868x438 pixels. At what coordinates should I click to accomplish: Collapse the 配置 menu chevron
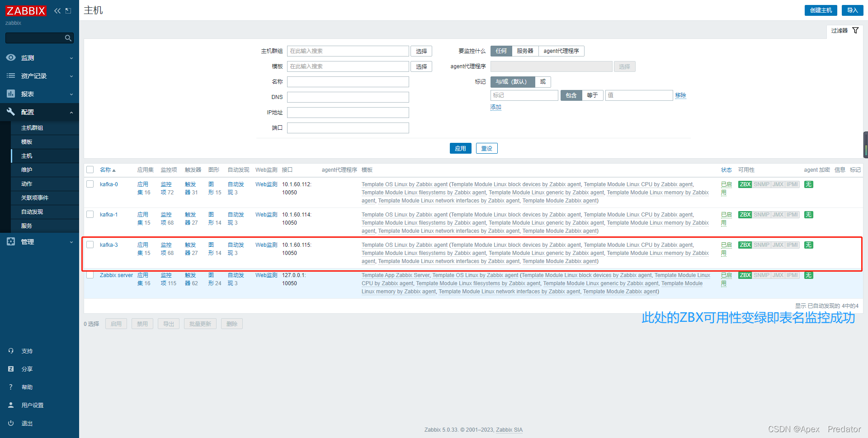point(71,113)
